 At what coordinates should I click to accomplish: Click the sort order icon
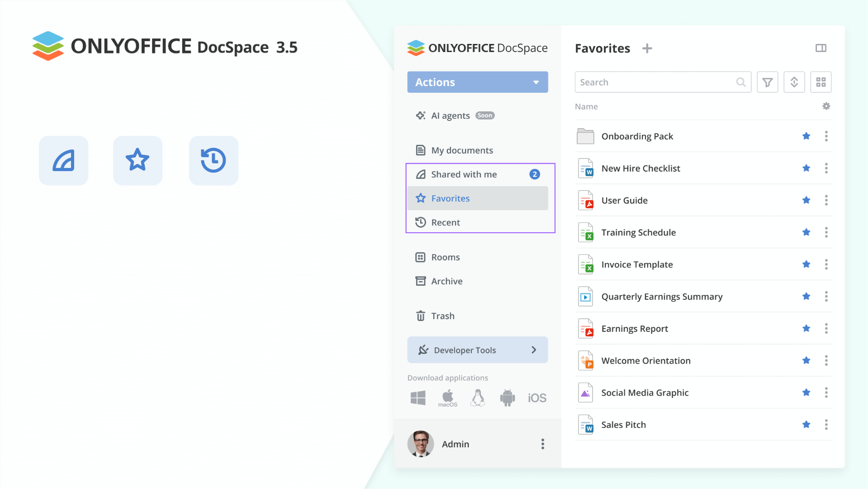point(794,82)
